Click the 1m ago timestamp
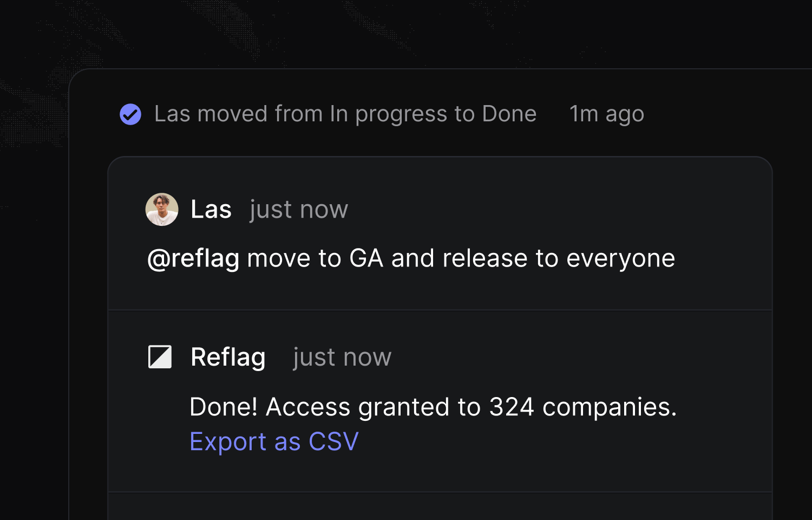The image size is (812, 520). 606,114
